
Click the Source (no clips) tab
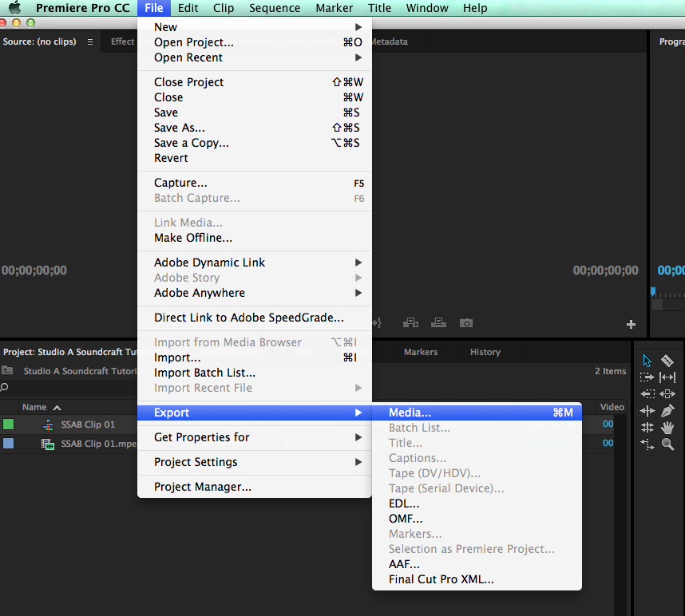point(39,41)
